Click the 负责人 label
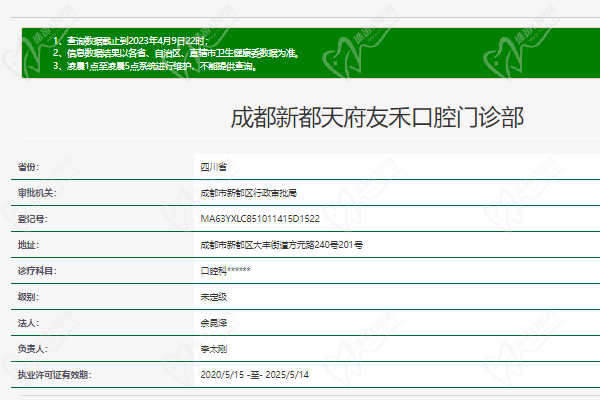Viewport: 600px width, 400px height. click(x=33, y=349)
